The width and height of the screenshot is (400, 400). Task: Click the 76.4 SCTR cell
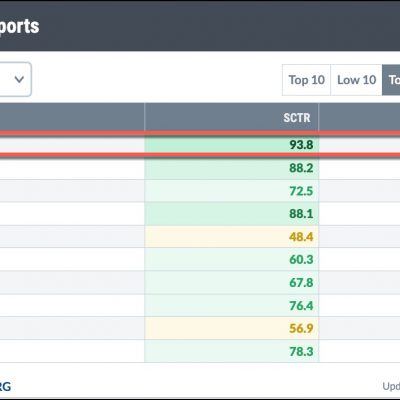[x=232, y=305]
